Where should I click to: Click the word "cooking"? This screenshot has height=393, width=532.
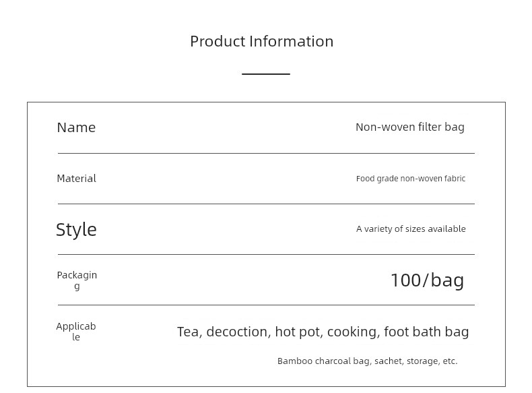point(352,332)
